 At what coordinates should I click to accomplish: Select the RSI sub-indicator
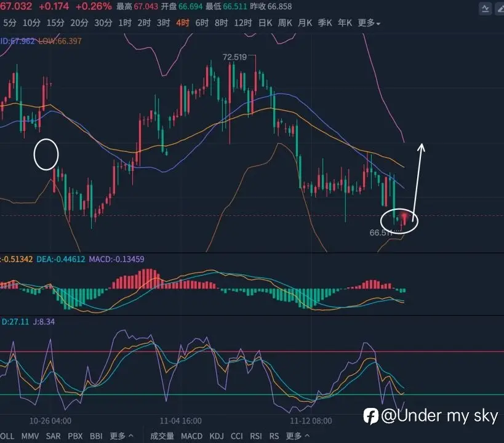256,436
